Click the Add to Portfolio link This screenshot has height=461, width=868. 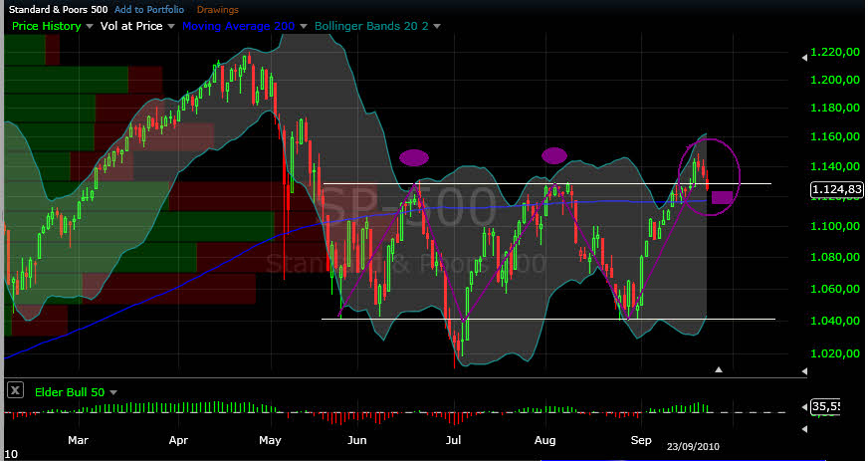[149, 9]
